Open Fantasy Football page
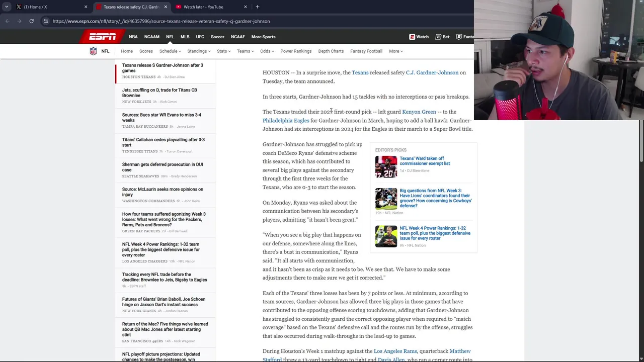Image resolution: width=644 pixels, height=362 pixels. [366, 51]
